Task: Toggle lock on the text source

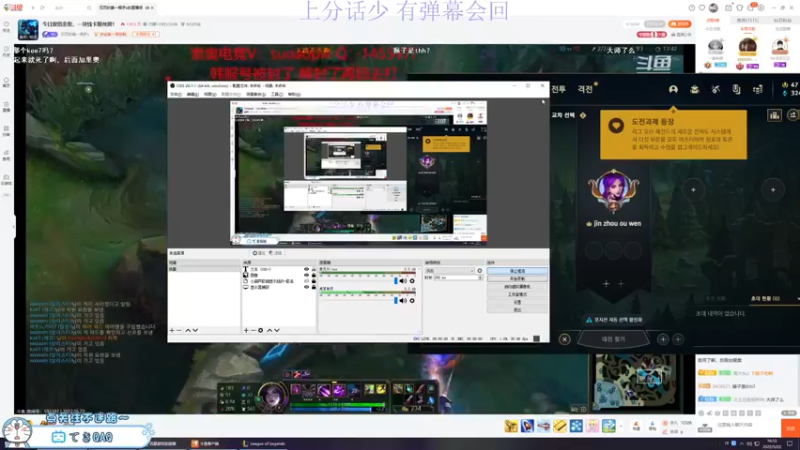Action: 314,269
